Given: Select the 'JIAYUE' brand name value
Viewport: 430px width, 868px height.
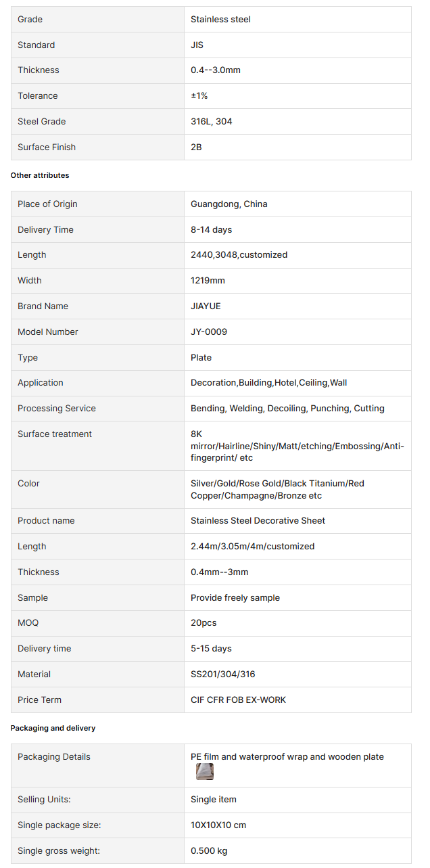Looking at the screenshot, I should (206, 306).
